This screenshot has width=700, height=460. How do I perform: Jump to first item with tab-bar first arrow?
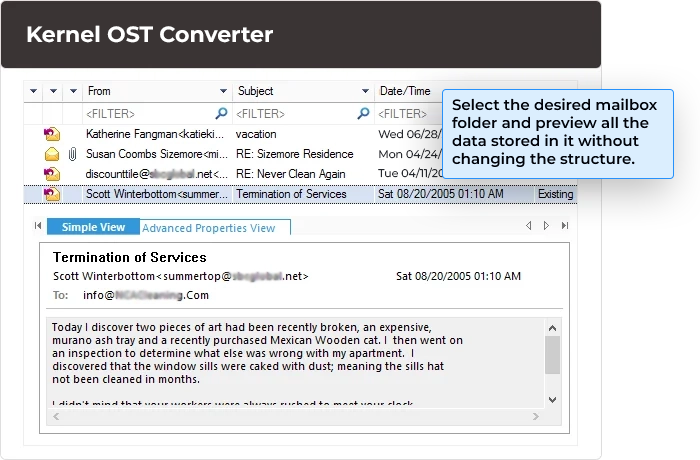pyautogui.click(x=38, y=226)
